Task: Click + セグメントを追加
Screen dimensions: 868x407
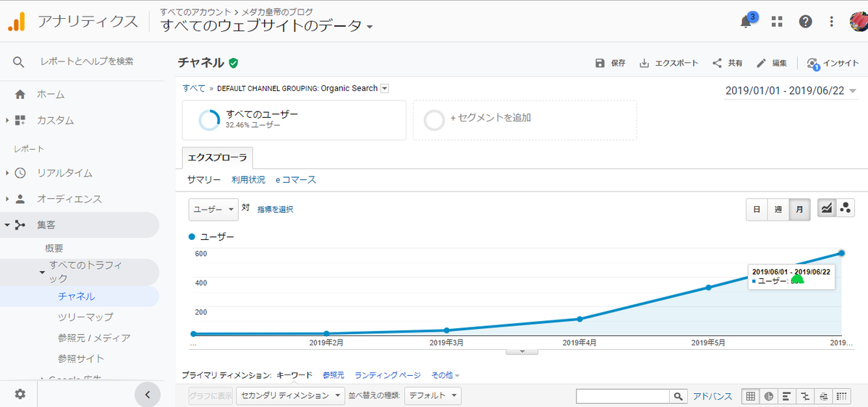Action: 525,120
